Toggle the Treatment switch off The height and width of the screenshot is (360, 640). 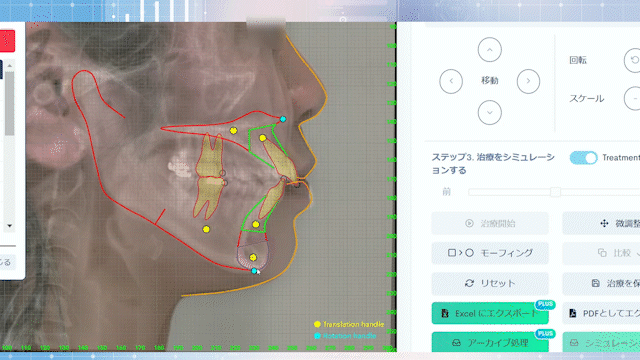click(583, 158)
